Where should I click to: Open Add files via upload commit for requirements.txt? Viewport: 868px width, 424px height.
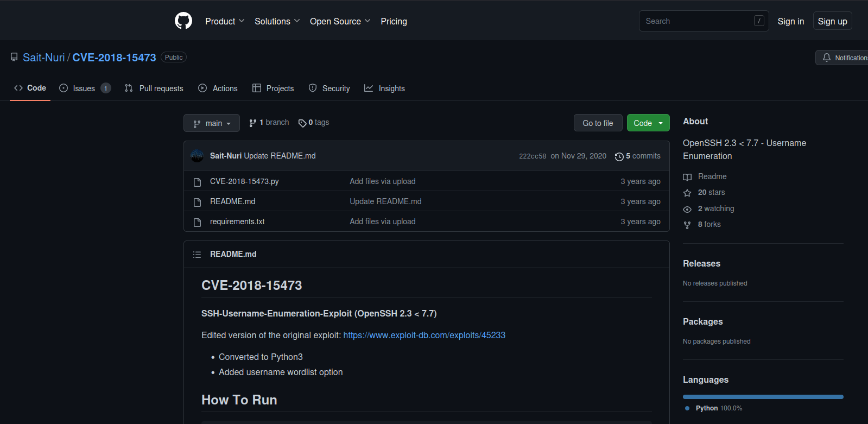pyautogui.click(x=383, y=222)
